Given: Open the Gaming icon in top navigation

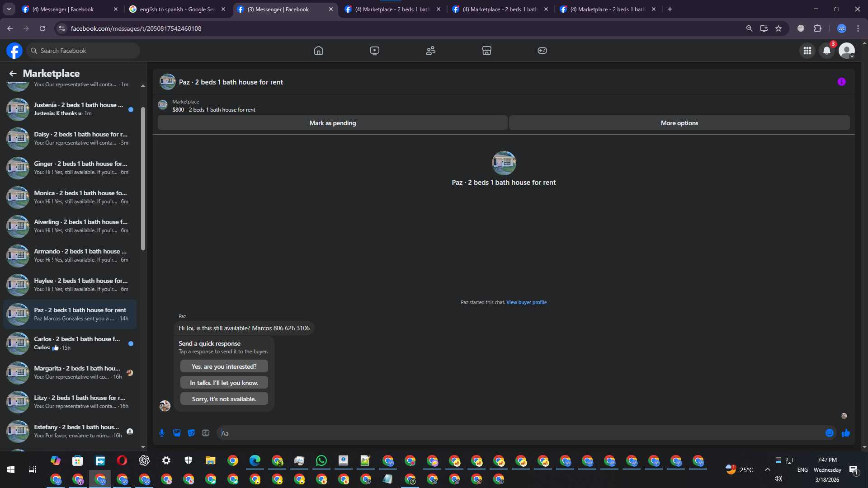Looking at the screenshot, I should [x=542, y=51].
